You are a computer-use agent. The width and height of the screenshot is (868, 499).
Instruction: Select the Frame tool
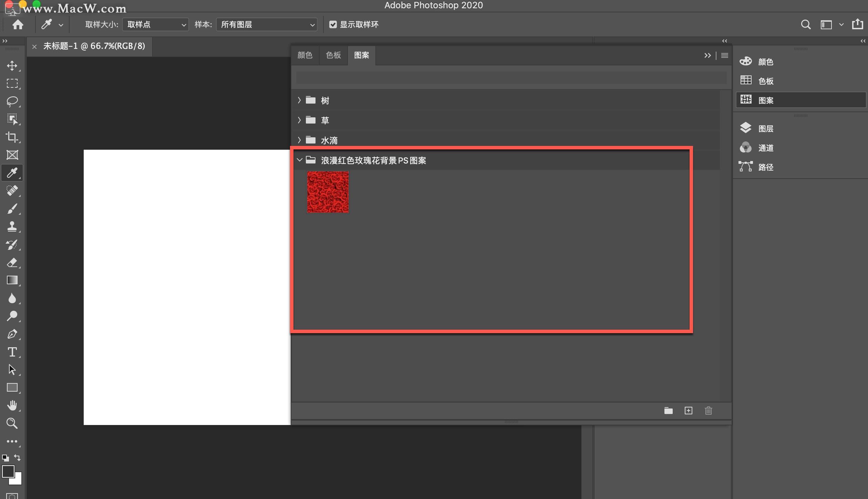pos(12,155)
